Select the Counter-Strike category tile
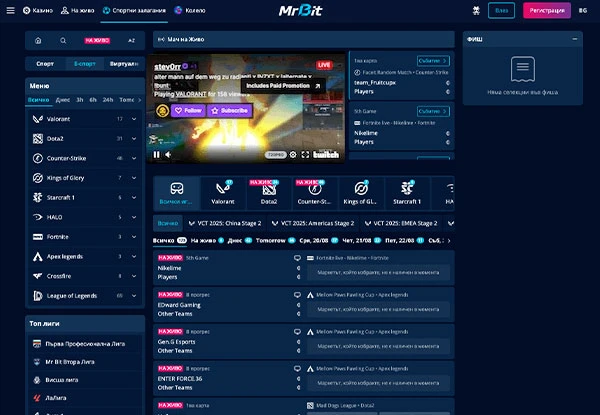The width and height of the screenshot is (600, 415). (x=315, y=193)
